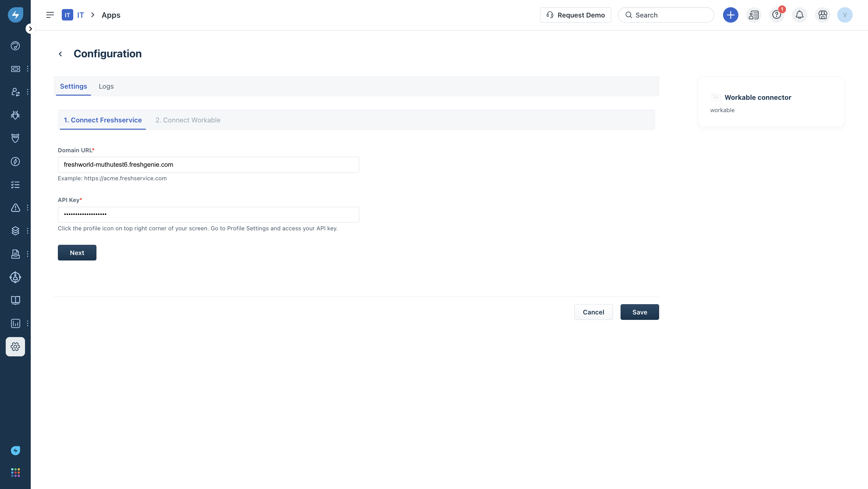Screen dimensions: 868x489
Task: Click the Admin gear icon
Action: pos(15,346)
